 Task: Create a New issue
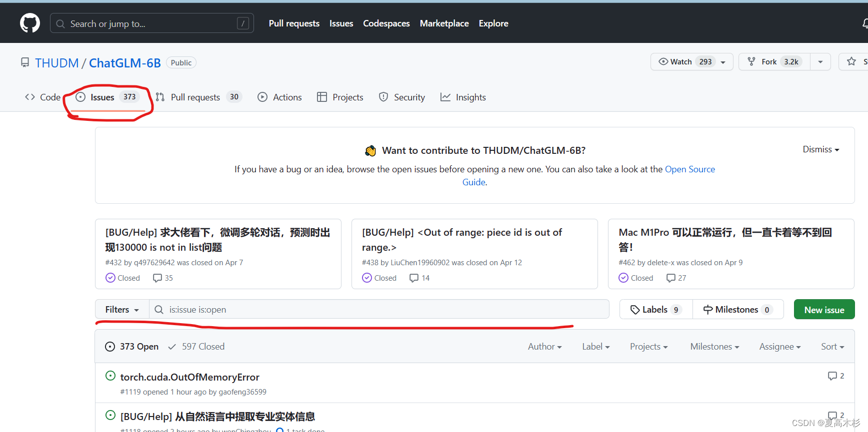pos(824,310)
